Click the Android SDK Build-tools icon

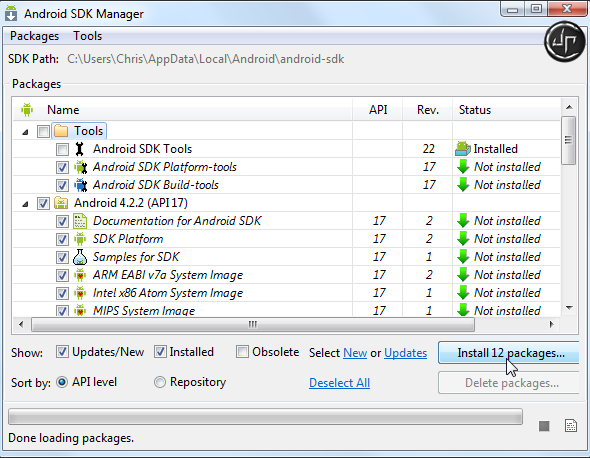pos(81,185)
